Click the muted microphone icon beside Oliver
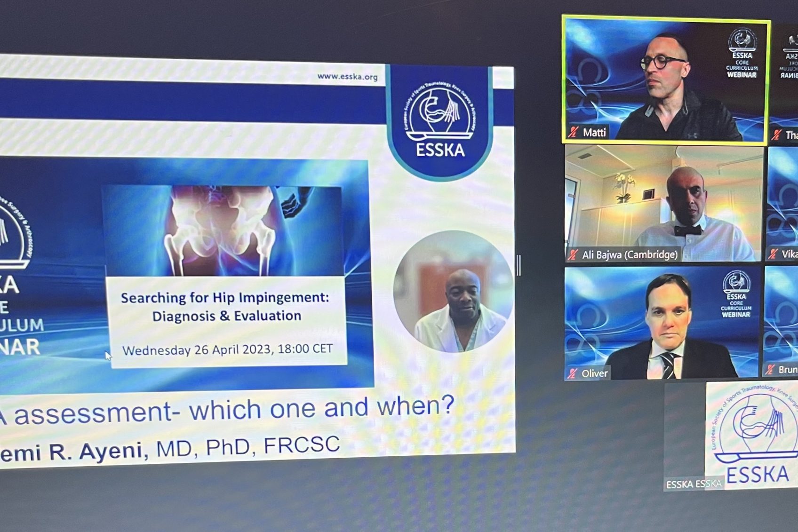 coord(572,373)
